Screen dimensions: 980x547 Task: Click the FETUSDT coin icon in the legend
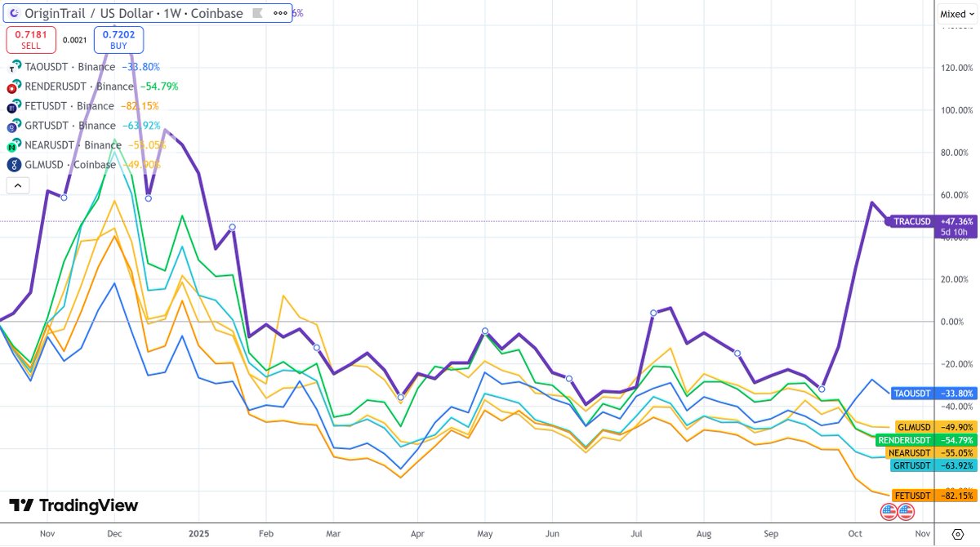tap(14, 106)
